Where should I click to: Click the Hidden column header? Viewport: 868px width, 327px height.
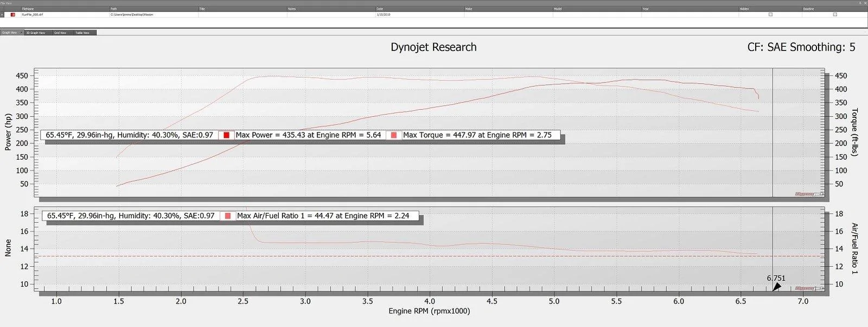[770, 9]
